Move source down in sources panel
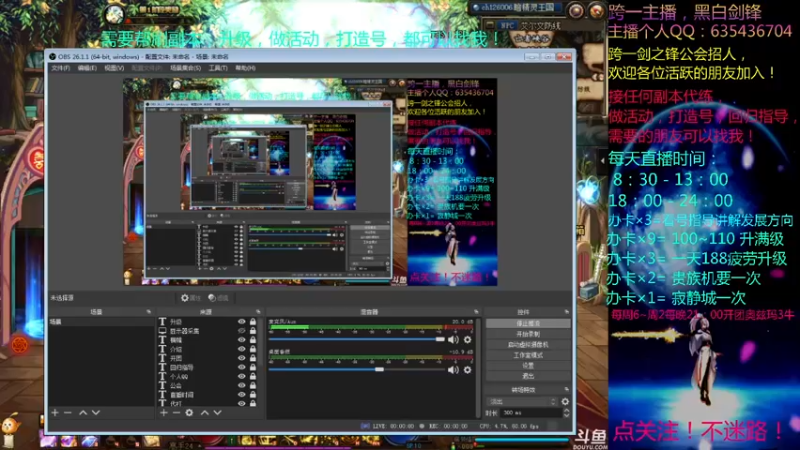The image size is (800, 450). (217, 413)
